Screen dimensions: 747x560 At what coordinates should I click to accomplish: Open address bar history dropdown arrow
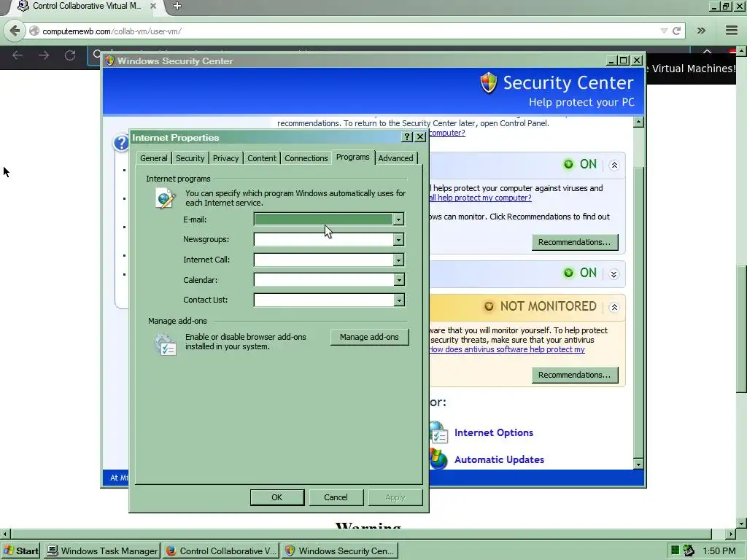(x=664, y=31)
